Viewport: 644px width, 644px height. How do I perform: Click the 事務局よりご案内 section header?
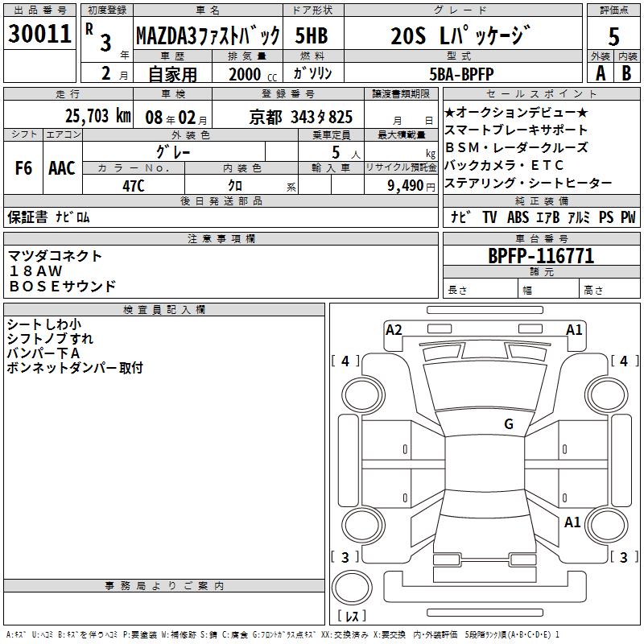(x=164, y=586)
